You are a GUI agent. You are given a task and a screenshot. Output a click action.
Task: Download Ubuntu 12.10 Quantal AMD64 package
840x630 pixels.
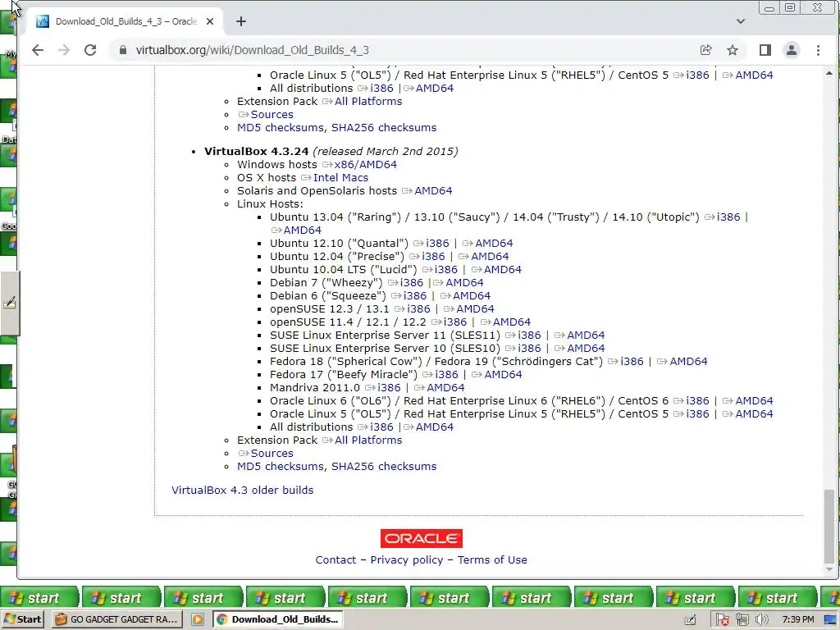pos(494,243)
